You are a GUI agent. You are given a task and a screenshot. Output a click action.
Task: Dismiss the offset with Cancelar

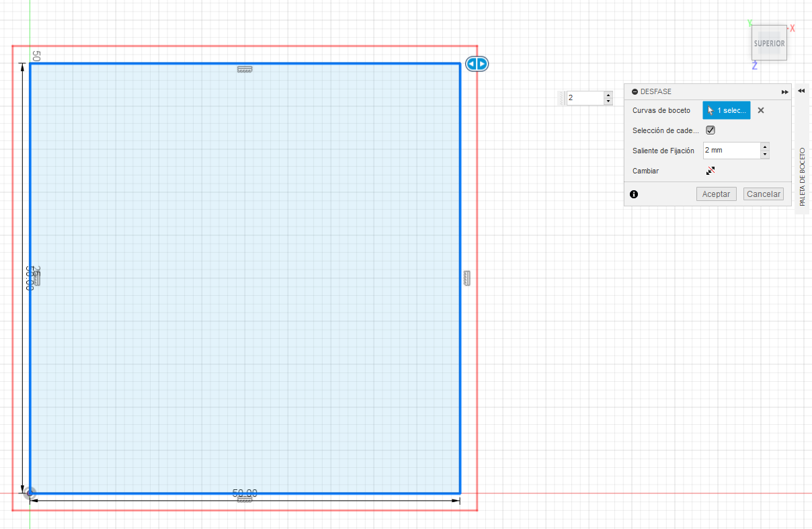tap(764, 194)
